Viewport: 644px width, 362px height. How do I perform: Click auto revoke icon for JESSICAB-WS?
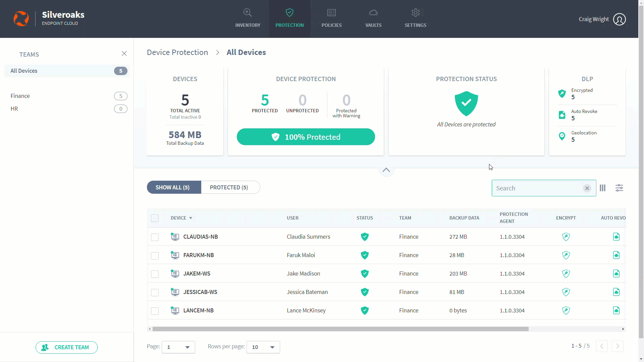point(616,292)
